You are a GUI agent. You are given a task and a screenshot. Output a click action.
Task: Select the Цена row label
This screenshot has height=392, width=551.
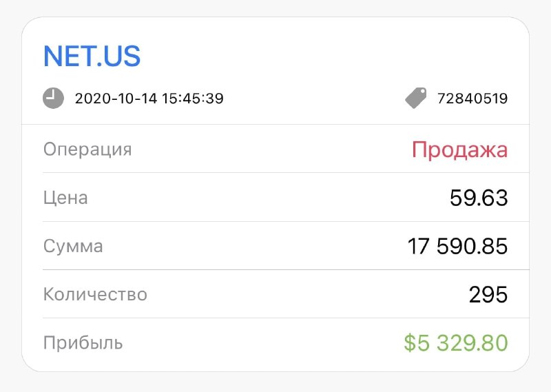[x=65, y=198]
